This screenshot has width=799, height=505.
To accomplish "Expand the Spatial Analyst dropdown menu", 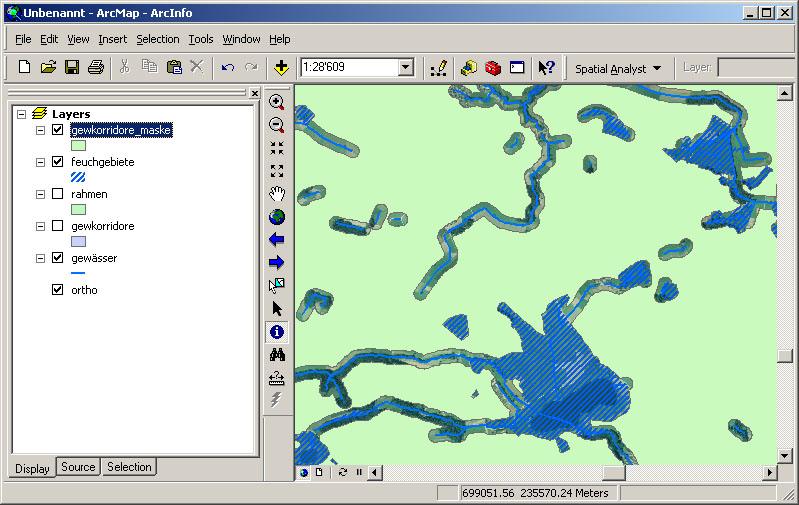I will [x=657, y=68].
